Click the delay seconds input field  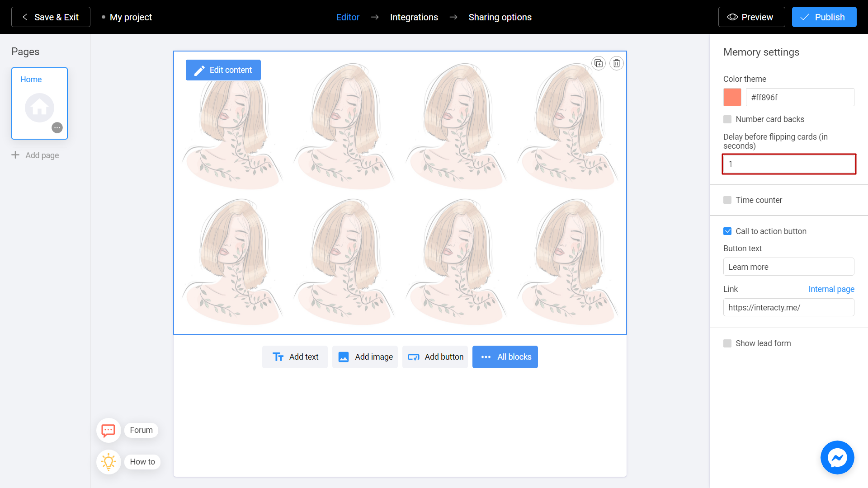[x=789, y=164]
